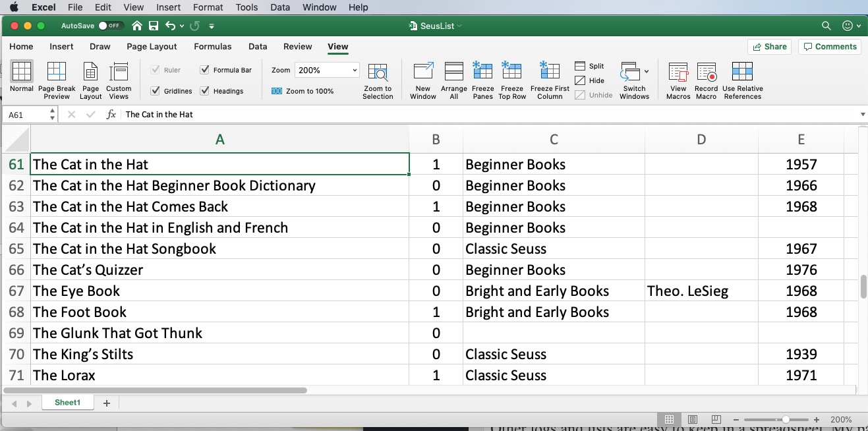Toggle AutoSave switch
This screenshot has height=431, width=868.
click(x=110, y=26)
